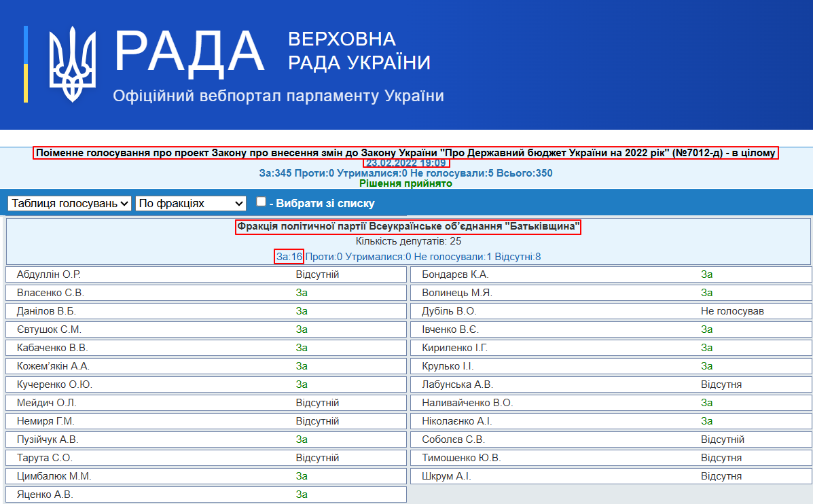Open the 'По фракціях' dropdown
This screenshot has width=813, height=504.
pyautogui.click(x=191, y=203)
